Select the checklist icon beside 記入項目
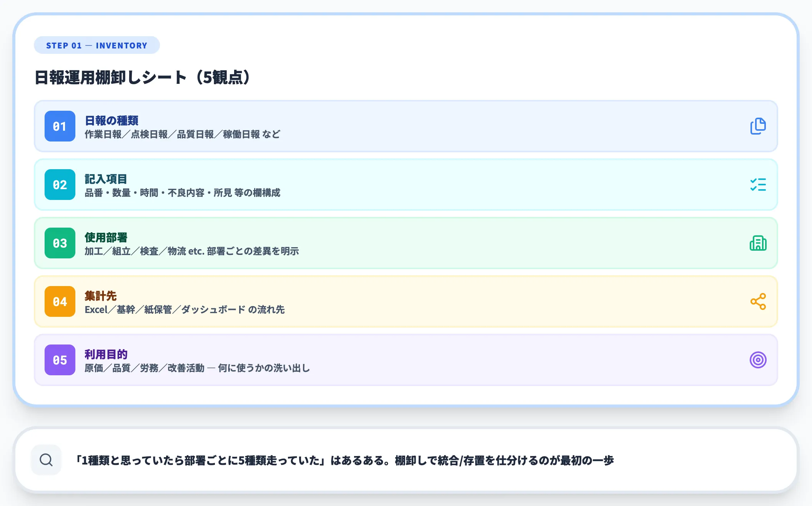Screen dimensions: 812x506 point(758,185)
